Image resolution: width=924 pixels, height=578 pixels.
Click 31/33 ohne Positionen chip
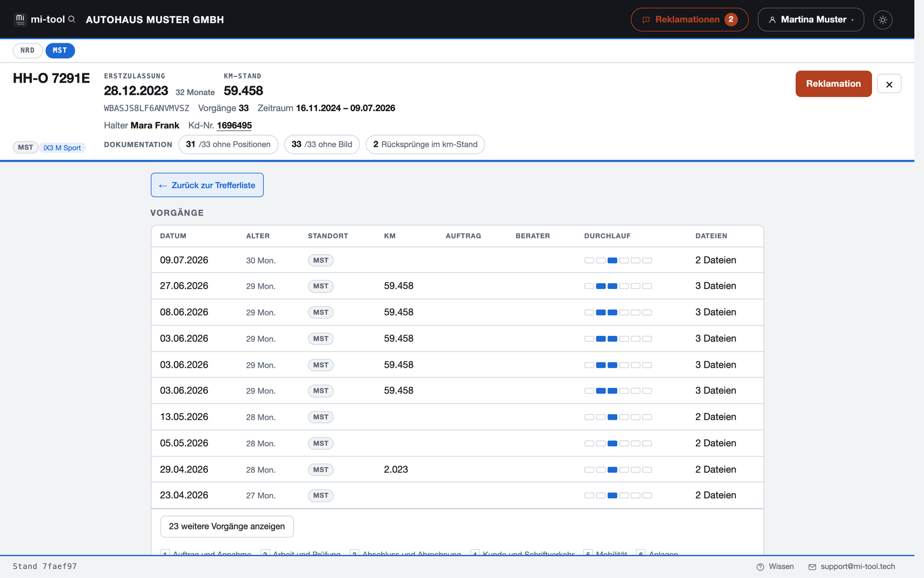pos(228,144)
